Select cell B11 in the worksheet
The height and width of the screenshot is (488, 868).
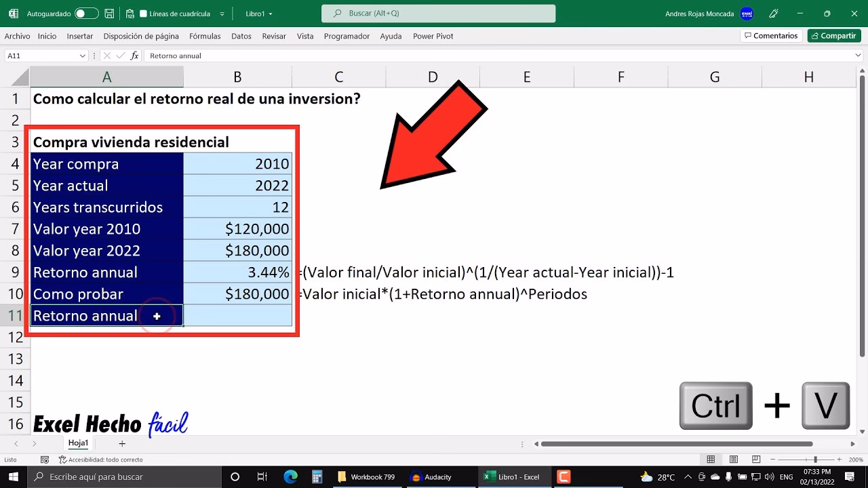click(x=237, y=315)
